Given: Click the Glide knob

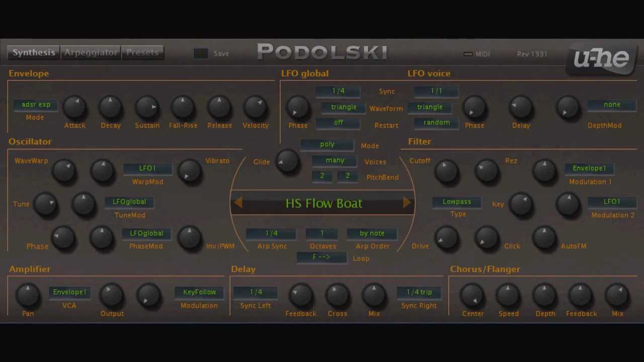Looking at the screenshot, I should [x=287, y=161].
